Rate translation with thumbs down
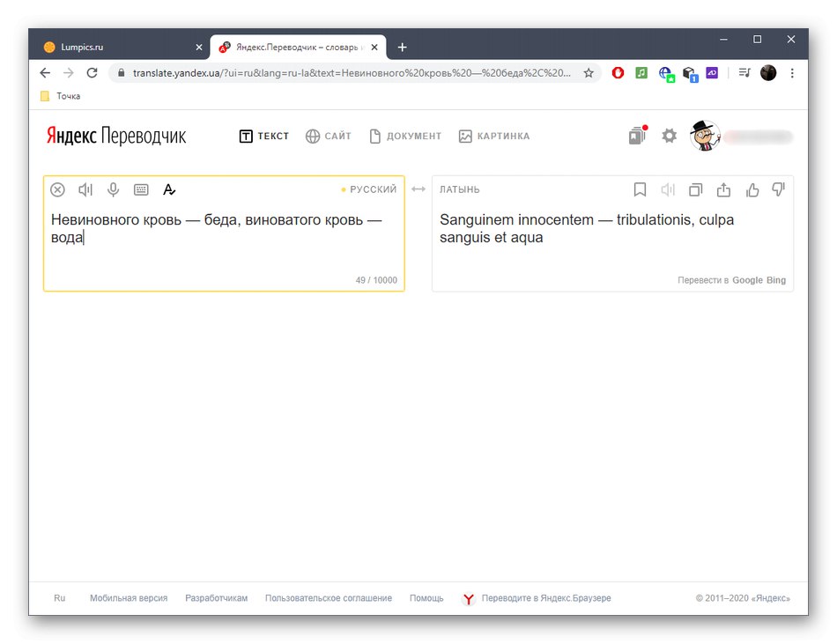This screenshot has height=644, width=837. click(779, 189)
